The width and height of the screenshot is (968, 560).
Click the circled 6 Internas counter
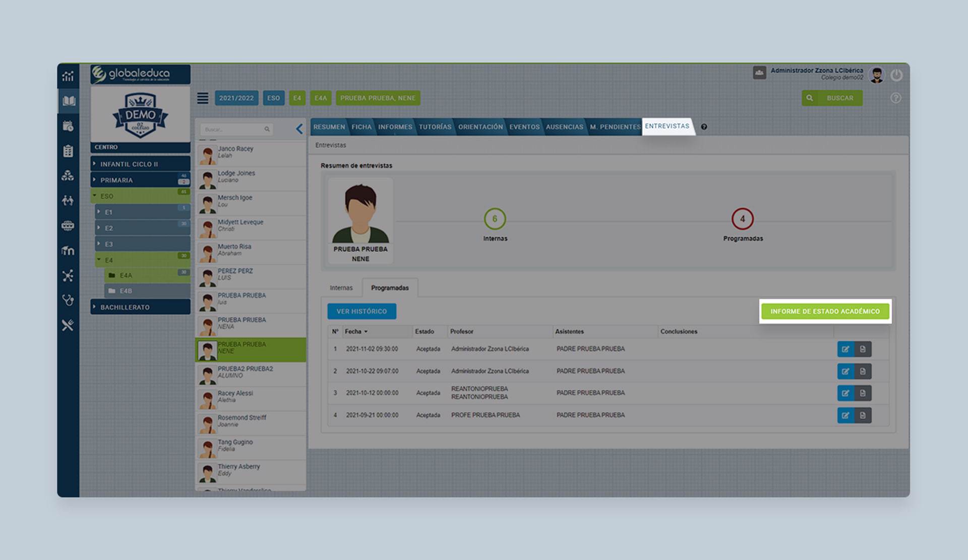[x=495, y=219]
